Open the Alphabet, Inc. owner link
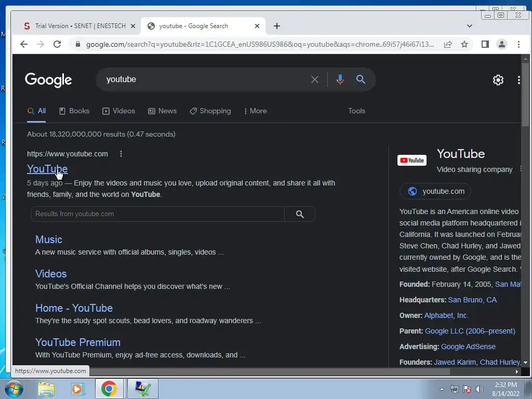Viewport: 532px width, 399px height. point(446,315)
